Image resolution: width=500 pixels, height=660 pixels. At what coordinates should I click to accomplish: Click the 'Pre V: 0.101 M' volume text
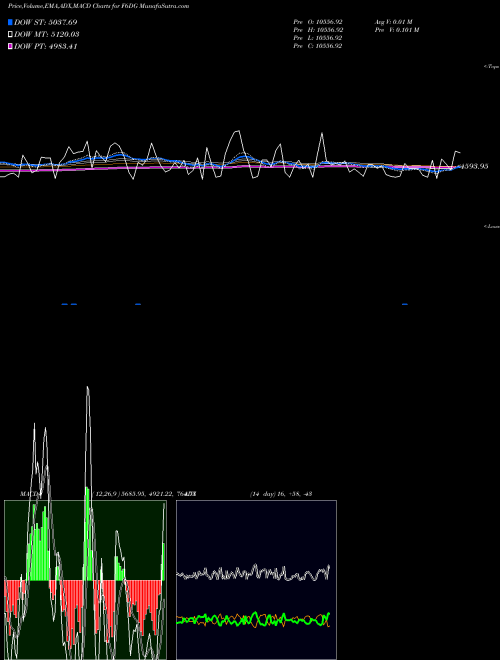(x=397, y=30)
